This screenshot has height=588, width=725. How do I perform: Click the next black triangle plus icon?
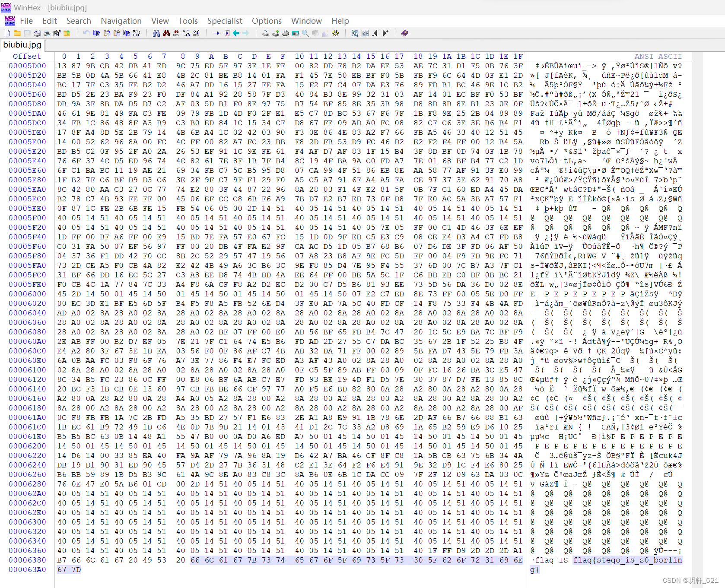pos(385,33)
